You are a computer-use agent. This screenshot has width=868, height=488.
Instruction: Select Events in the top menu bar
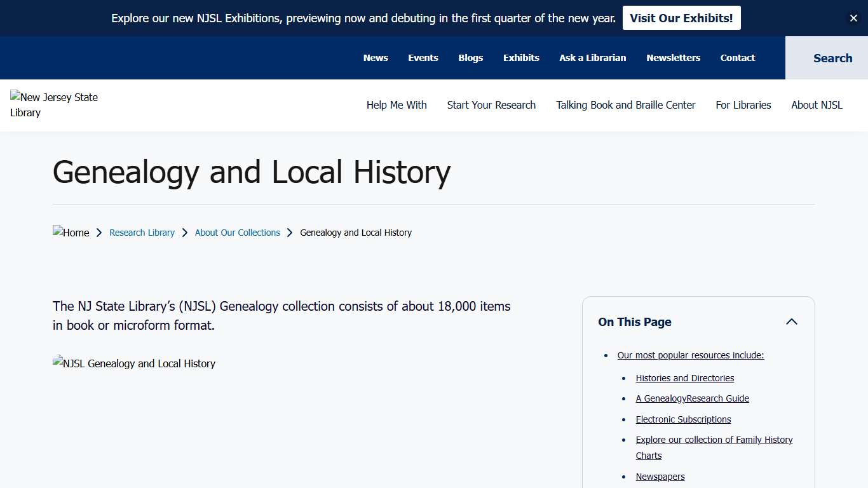(423, 58)
